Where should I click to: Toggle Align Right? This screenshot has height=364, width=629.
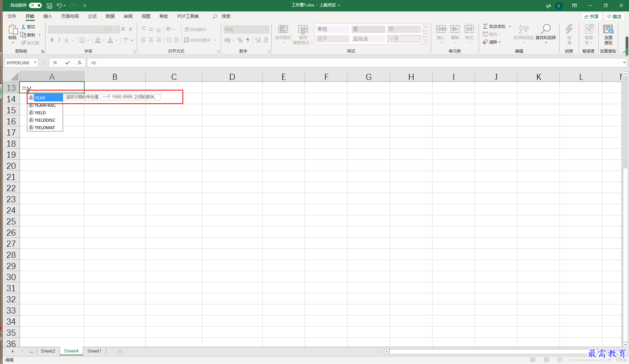pyautogui.click(x=158, y=40)
